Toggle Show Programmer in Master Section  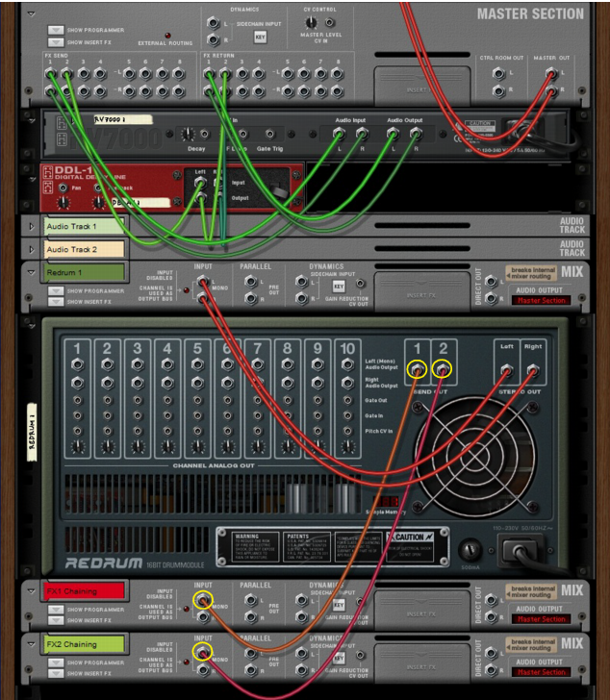[x=57, y=31]
